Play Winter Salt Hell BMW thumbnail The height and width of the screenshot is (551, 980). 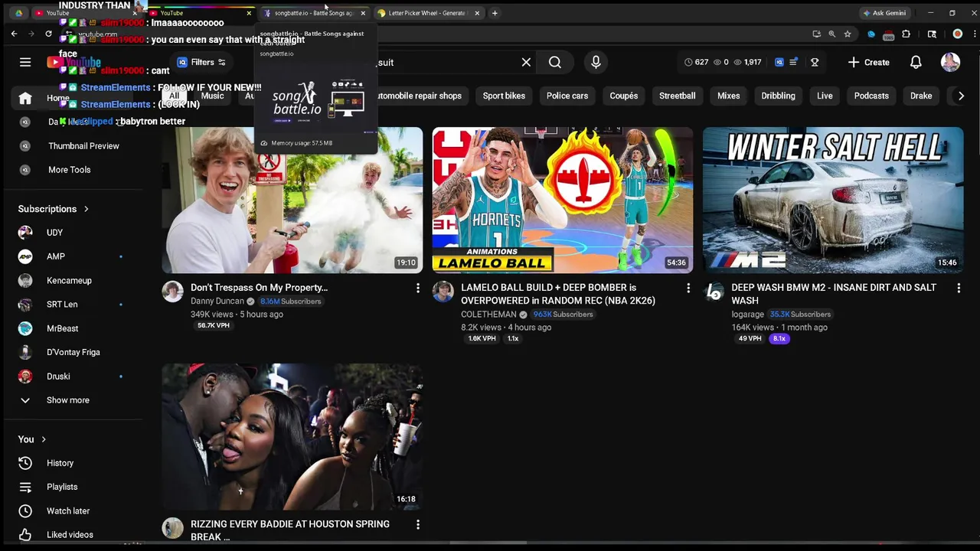(x=833, y=201)
